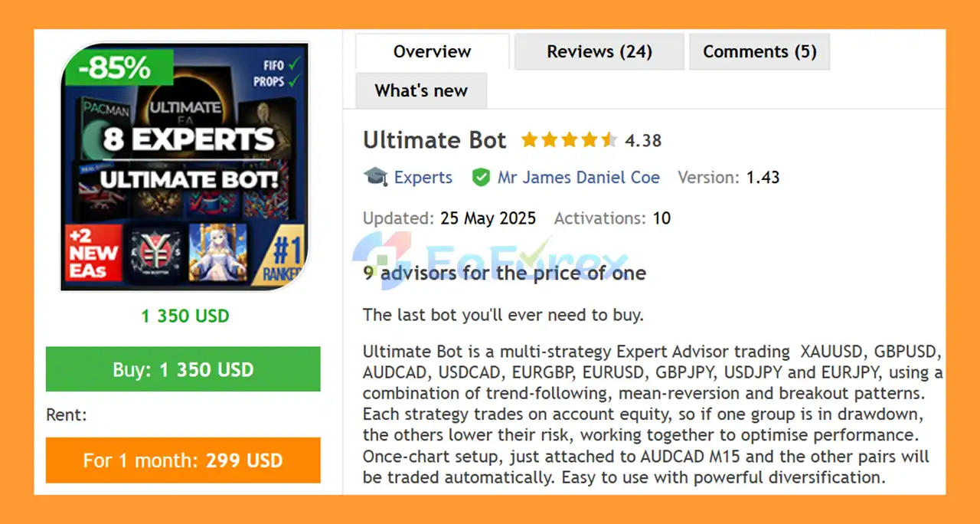
Task: Click the Ultimate Bot product title
Action: [x=435, y=140]
